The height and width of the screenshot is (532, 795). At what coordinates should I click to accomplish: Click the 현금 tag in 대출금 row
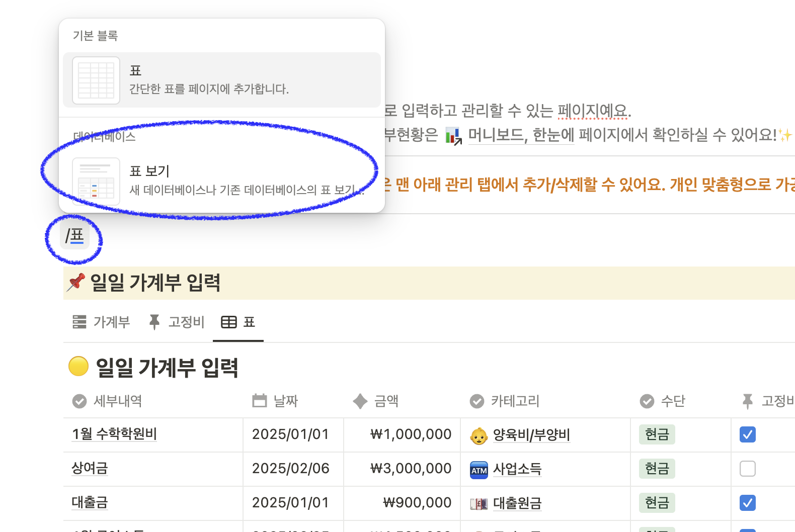[657, 503]
